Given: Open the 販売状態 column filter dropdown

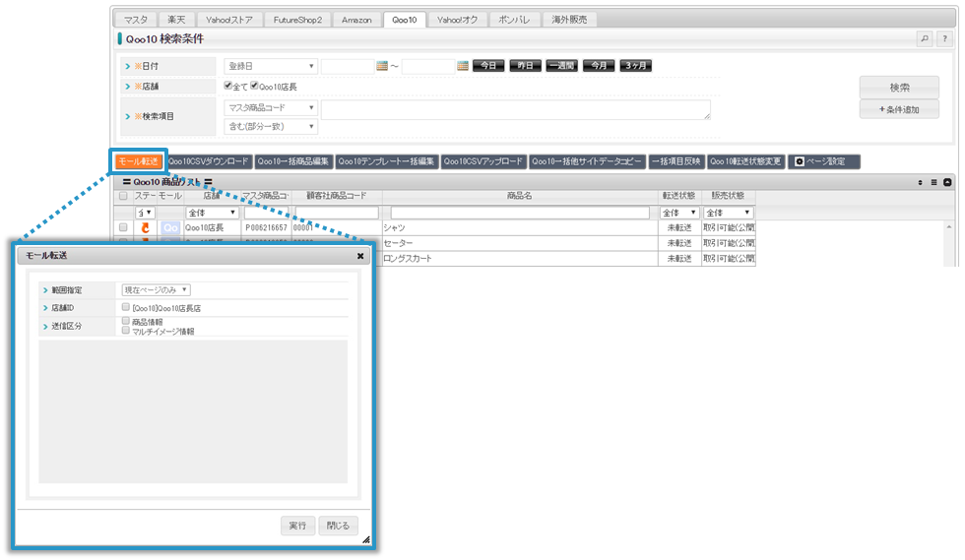Looking at the screenshot, I should tap(729, 213).
